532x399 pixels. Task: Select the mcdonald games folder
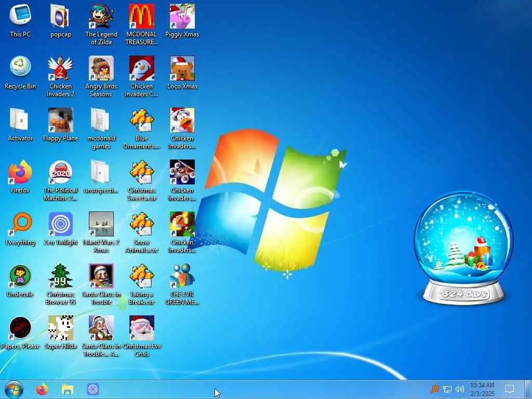point(101,128)
